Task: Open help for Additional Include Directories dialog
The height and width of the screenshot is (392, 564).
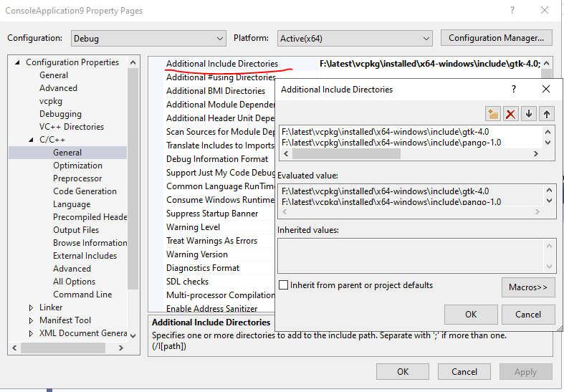Action: pyautogui.click(x=514, y=89)
